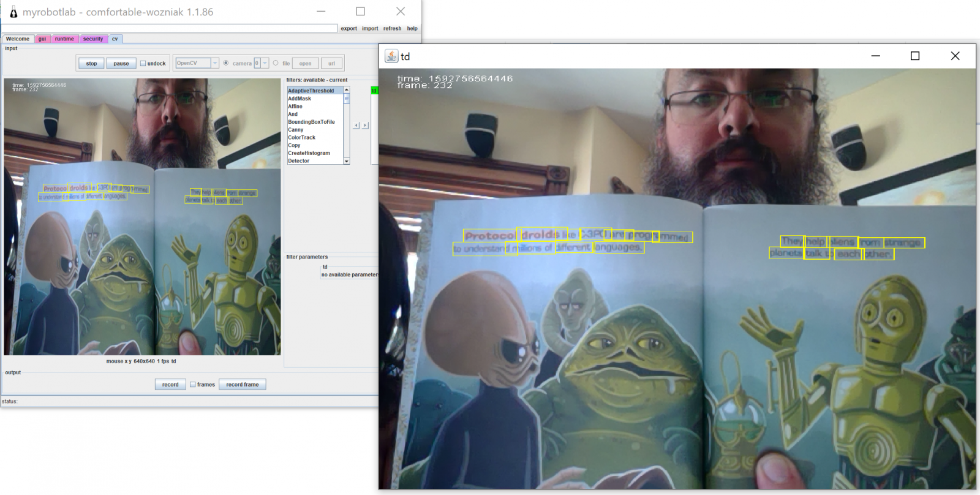Click the status label at the bottom
This screenshot has width=980, height=495.
click(x=10, y=401)
